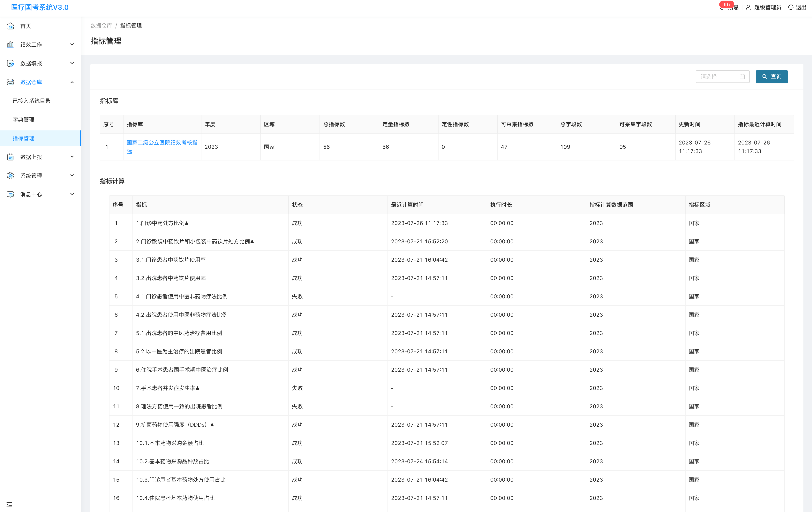Viewport: 812px width, 512px height.
Task: Click the 数据填报 edit form icon
Action: (11, 63)
